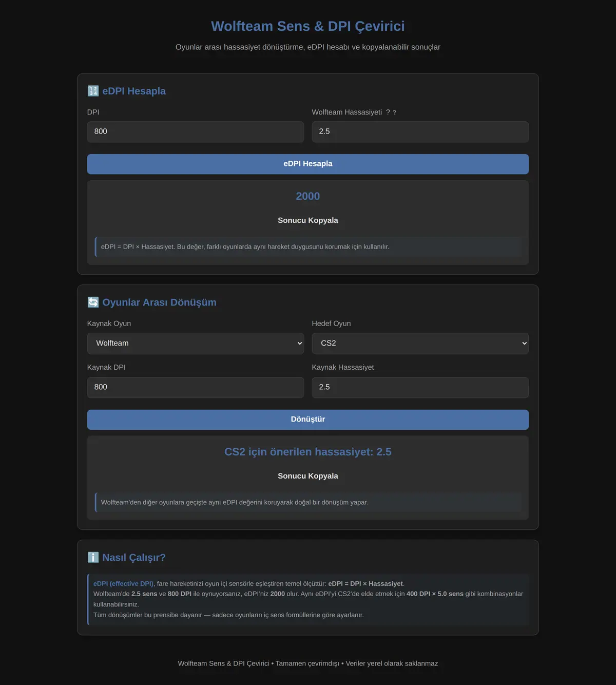The width and height of the screenshot is (616, 685).
Task: Open the Kaynak Oyun dropdown showing Wolfteam
Action: click(x=196, y=344)
